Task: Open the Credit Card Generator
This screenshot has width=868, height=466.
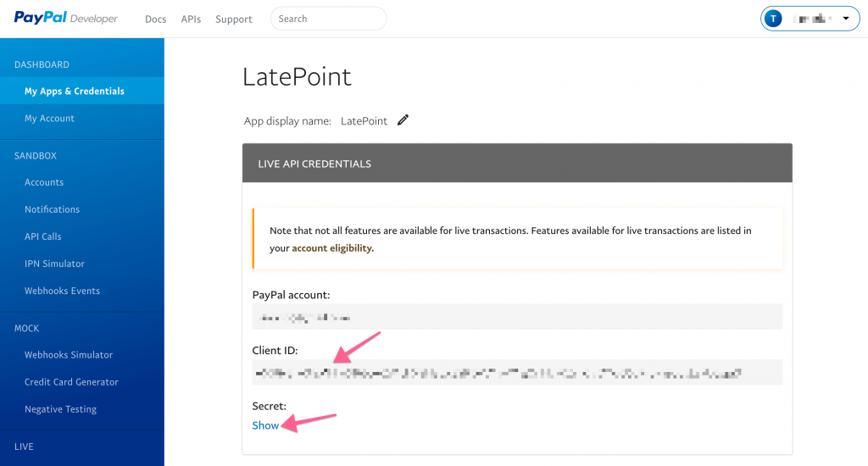Action: 71,382
